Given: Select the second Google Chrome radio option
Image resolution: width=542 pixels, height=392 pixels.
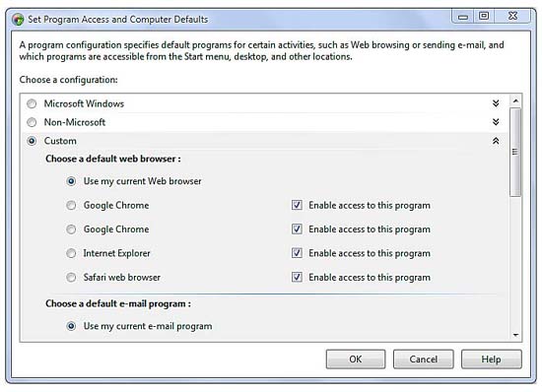Looking at the screenshot, I should click(x=71, y=229).
